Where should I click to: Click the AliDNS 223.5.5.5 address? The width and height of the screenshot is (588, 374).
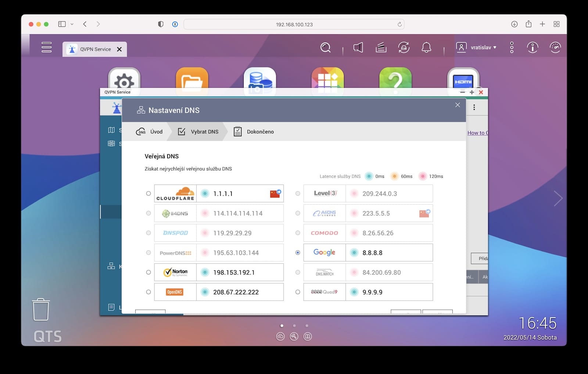tap(376, 213)
